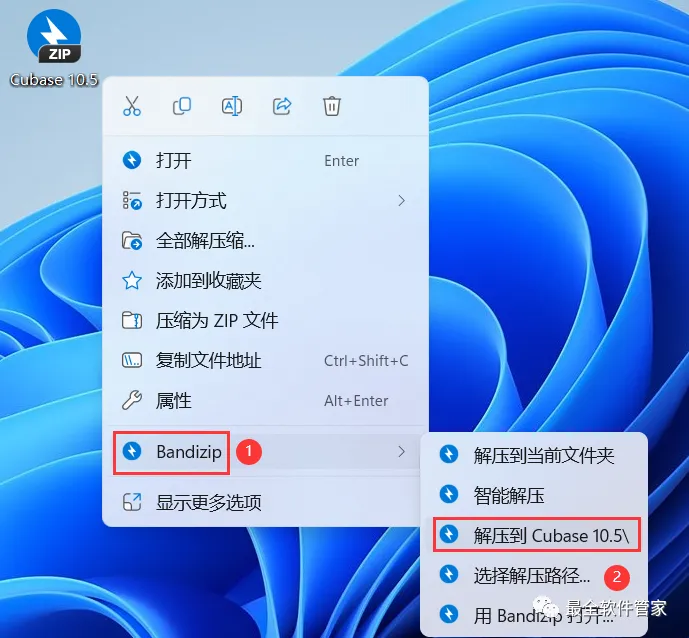
Task: Open 显示更多选项 entry
Action: pos(265,502)
